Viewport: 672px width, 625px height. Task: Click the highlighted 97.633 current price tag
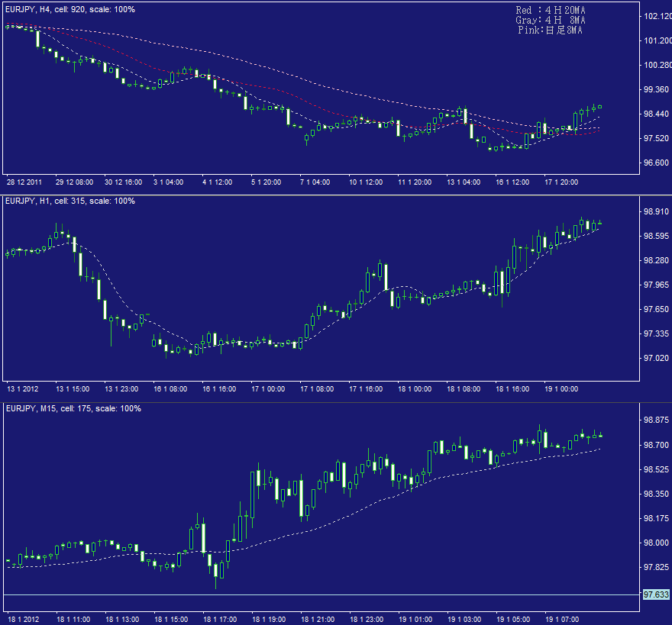[x=656, y=594]
